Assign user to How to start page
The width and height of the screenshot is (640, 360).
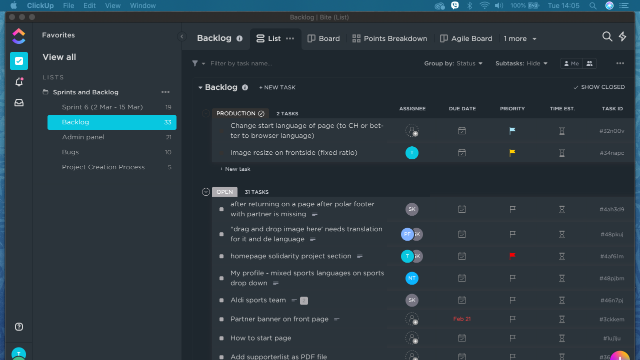[x=412, y=338]
